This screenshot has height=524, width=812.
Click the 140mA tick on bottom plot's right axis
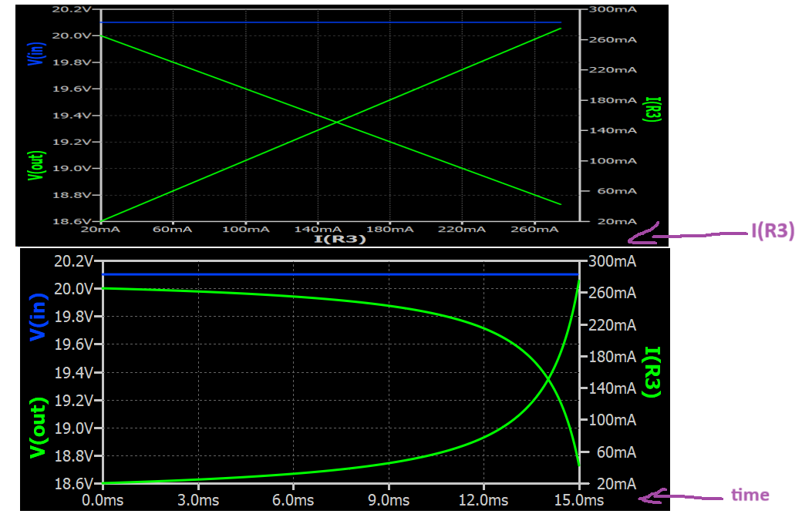[612, 388]
